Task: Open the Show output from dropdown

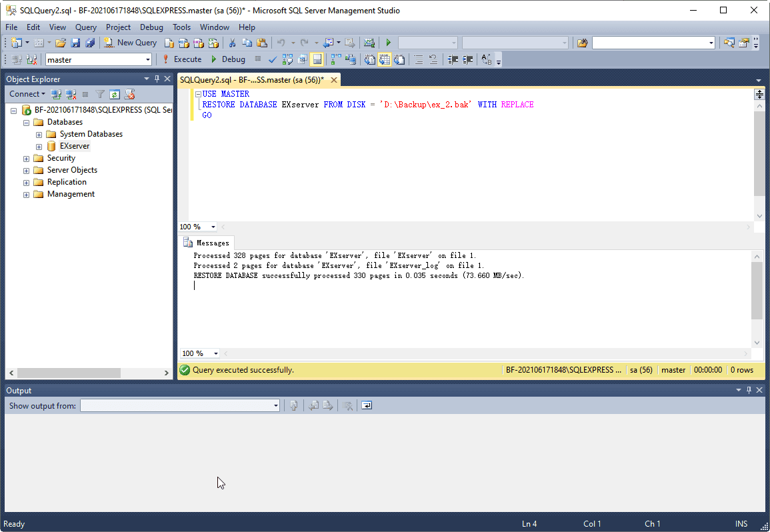Action: tap(275, 405)
